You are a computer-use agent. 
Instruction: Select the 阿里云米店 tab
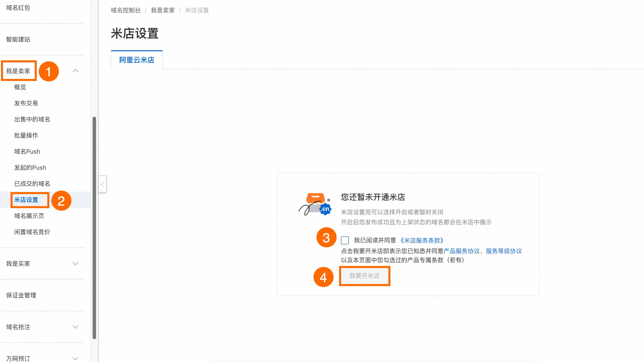[x=137, y=60]
